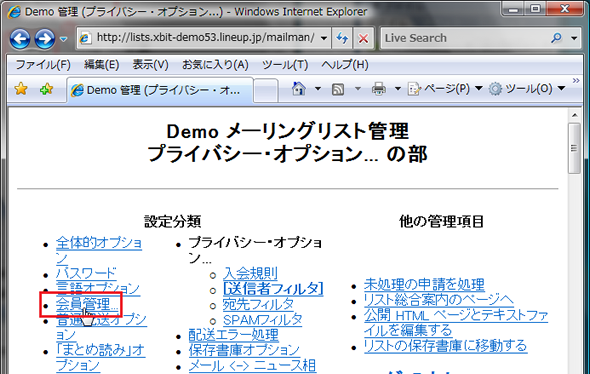
Task: Click the Back navigation arrow button
Action: (x=20, y=38)
